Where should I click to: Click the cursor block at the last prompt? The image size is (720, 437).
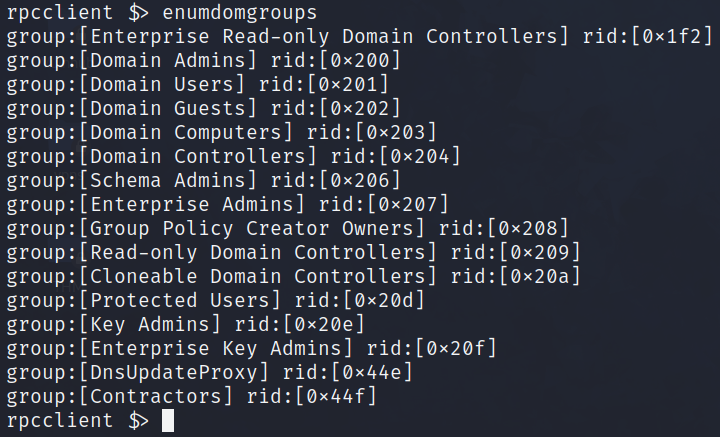(167, 421)
